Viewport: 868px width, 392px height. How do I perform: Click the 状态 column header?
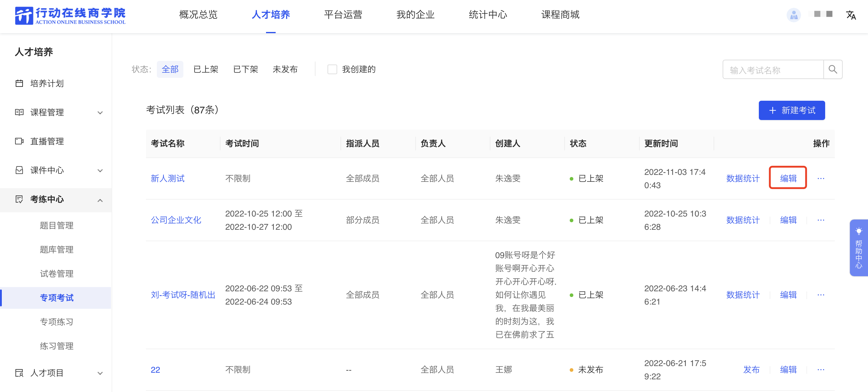pyautogui.click(x=578, y=144)
